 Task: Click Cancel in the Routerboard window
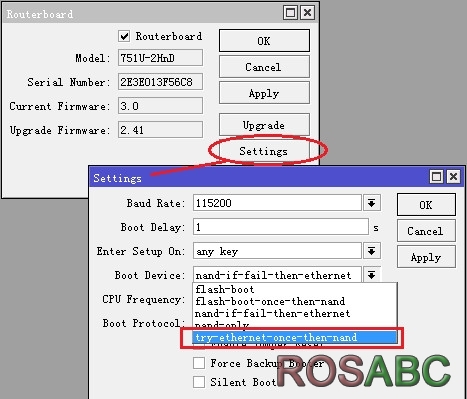(264, 67)
